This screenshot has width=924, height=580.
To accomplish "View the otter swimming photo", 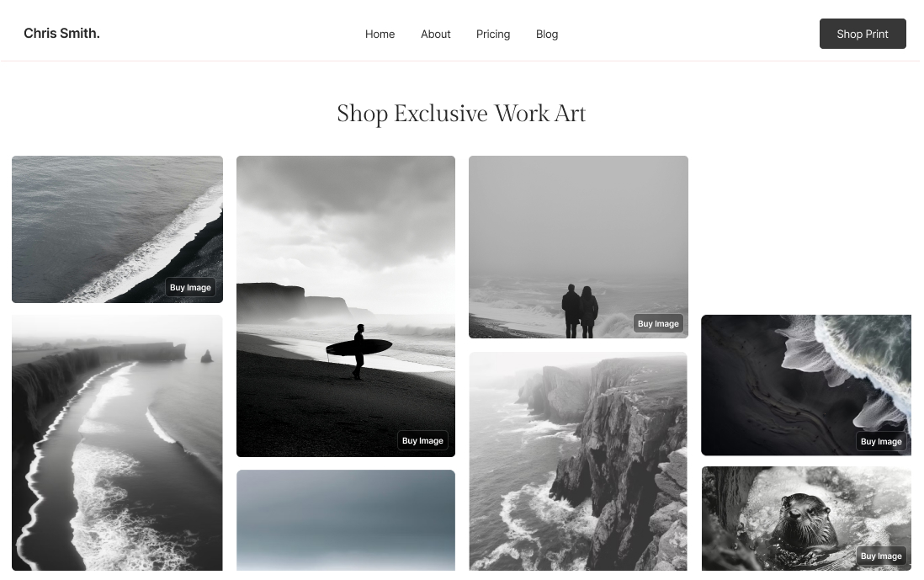I will [806, 519].
